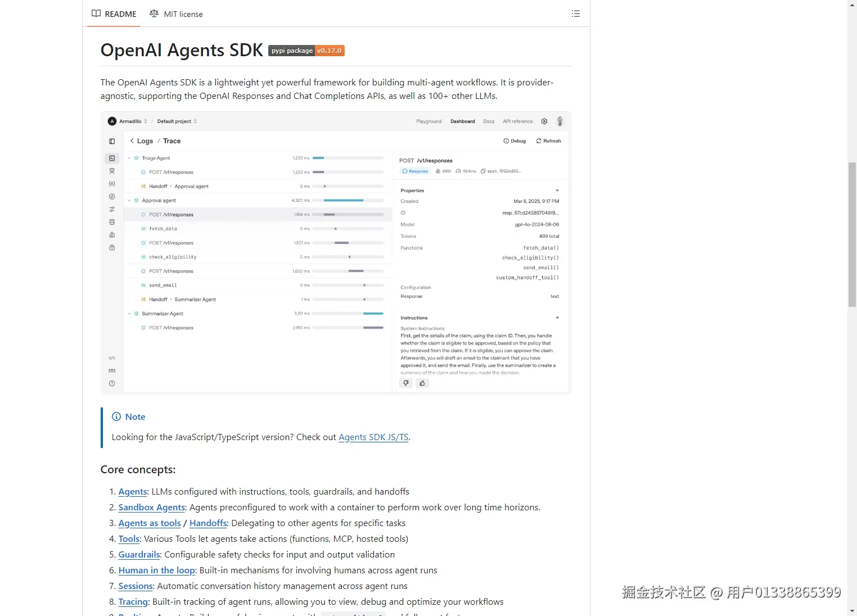This screenshot has width=857, height=616.
Task: Collapse the Properties section arrow
Action: 557,191
